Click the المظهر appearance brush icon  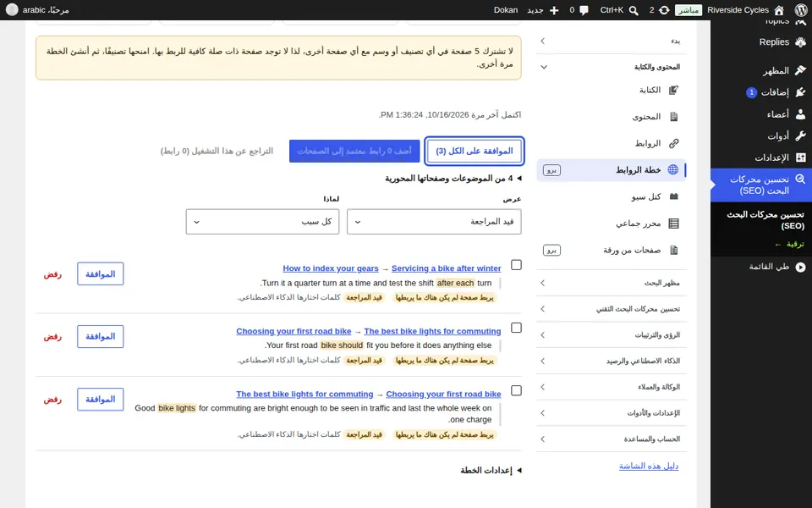pos(801,70)
